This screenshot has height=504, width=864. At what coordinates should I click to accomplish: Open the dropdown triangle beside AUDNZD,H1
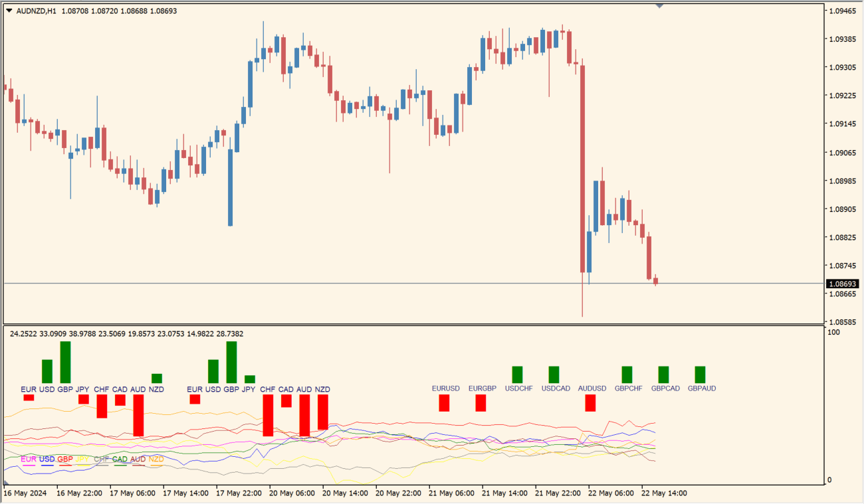(x=9, y=11)
